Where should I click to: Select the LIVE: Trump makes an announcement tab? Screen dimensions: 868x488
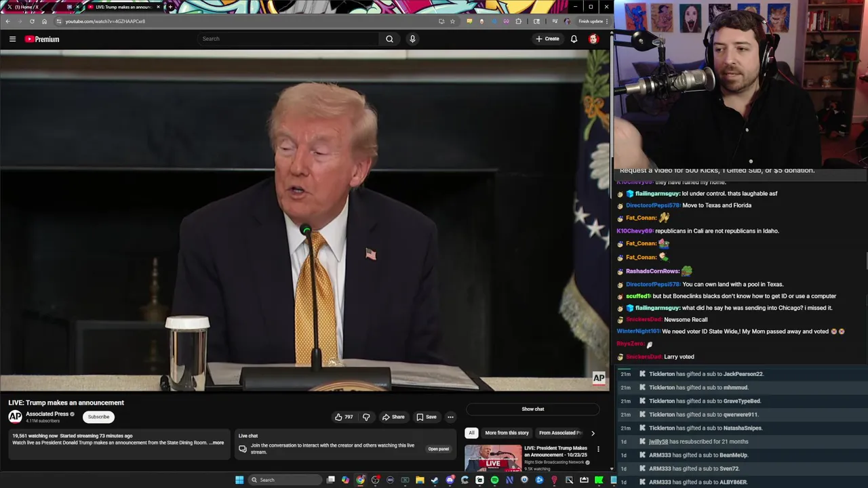123,7
